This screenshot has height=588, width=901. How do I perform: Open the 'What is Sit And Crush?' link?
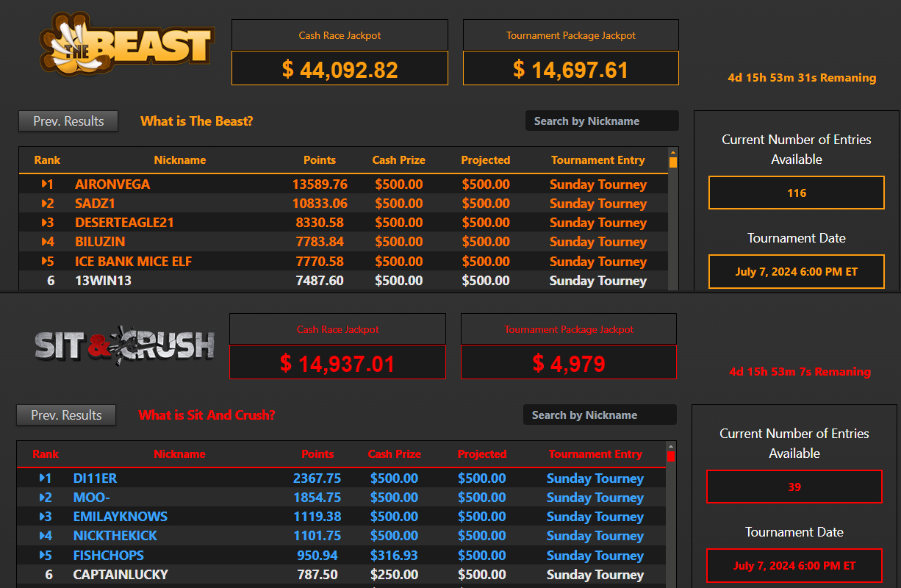point(207,415)
